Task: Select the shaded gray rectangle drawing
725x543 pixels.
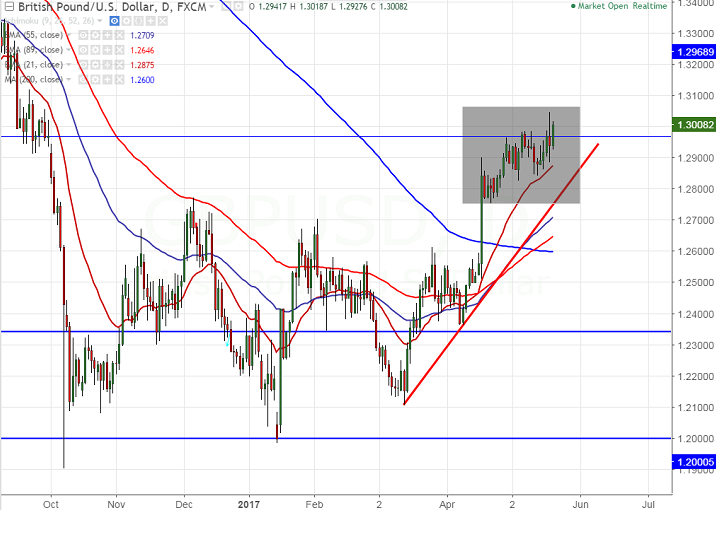Action: 521,155
